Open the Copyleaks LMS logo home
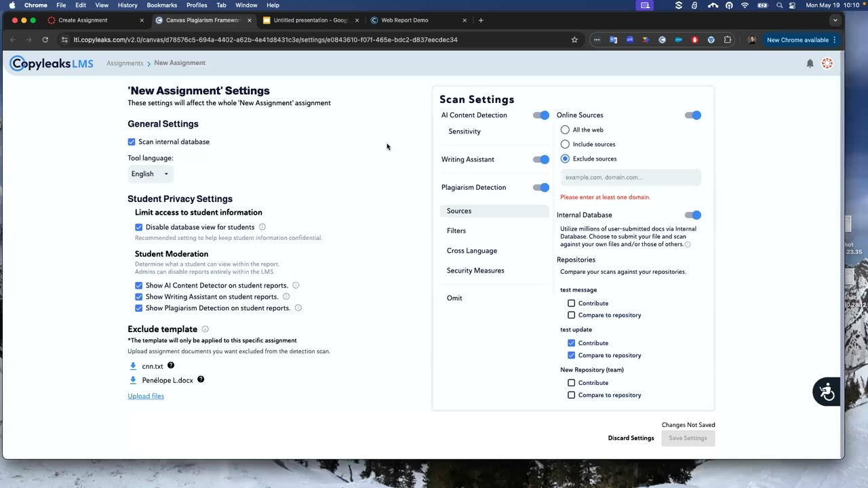The width and height of the screenshot is (868, 488). tap(52, 64)
